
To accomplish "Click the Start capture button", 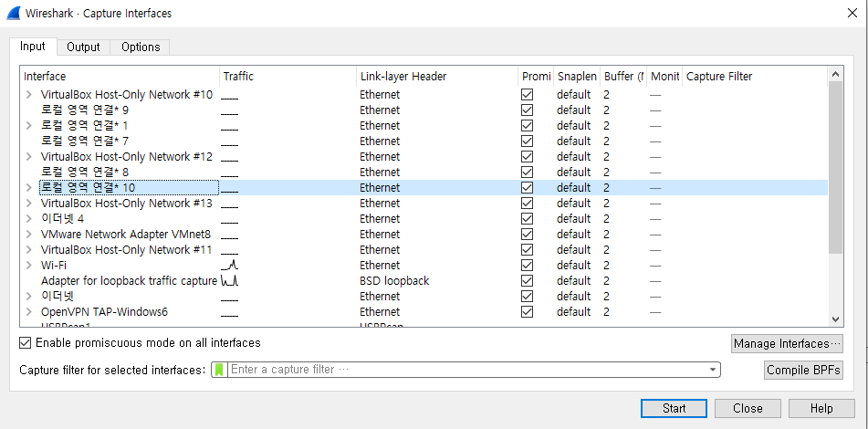I will point(674,409).
